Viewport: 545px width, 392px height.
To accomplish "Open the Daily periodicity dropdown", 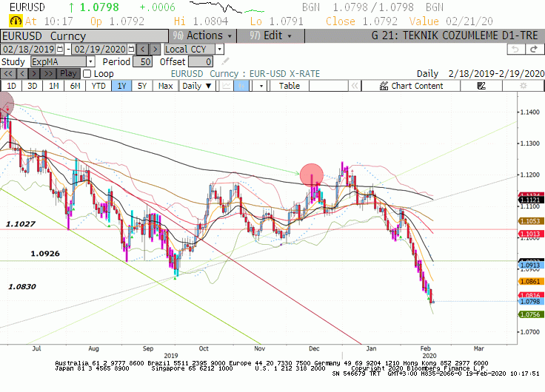I will tap(197, 86).
